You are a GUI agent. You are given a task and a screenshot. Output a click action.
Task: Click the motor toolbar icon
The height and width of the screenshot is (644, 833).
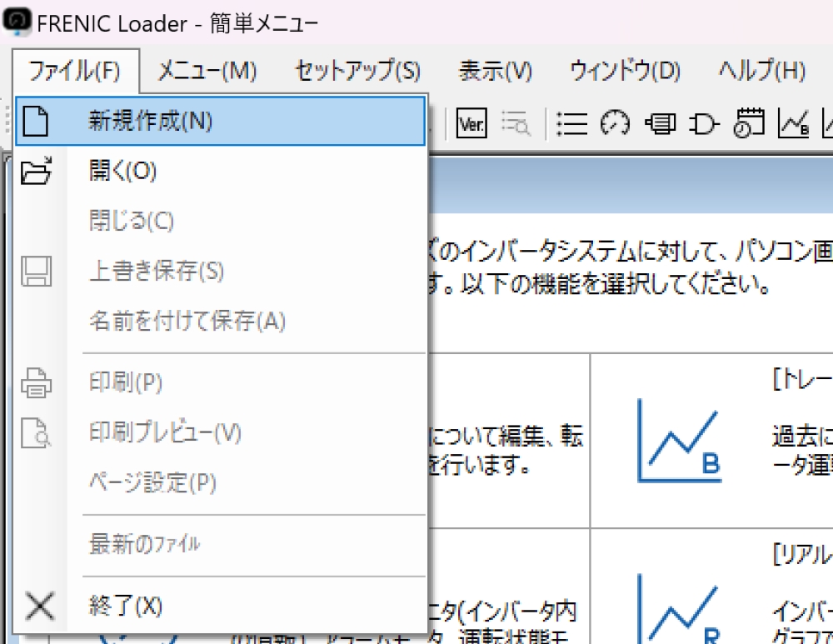pos(661,124)
